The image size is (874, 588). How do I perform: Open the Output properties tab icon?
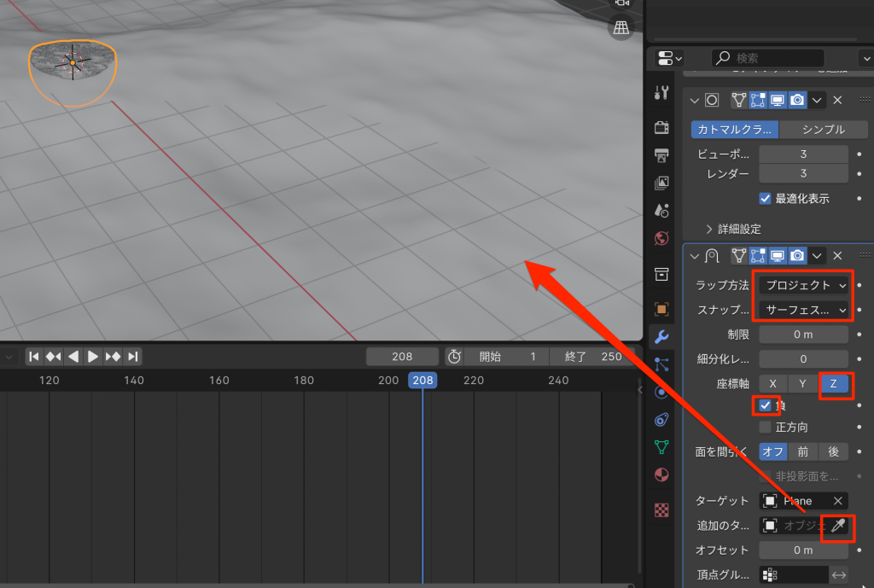point(661,155)
